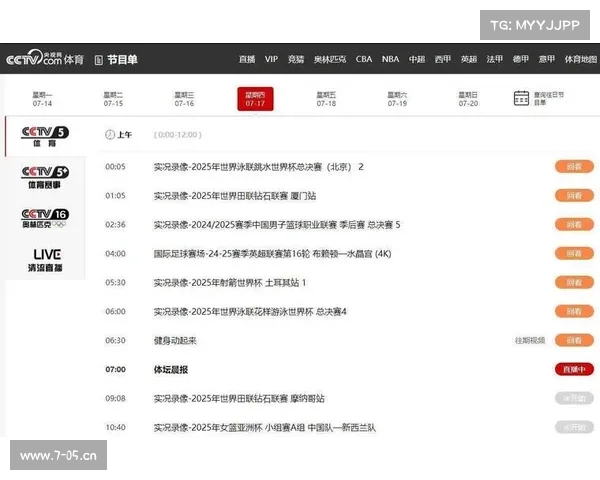Select the 星期四 07-17 date tab
The image size is (600, 480).
[x=255, y=99]
